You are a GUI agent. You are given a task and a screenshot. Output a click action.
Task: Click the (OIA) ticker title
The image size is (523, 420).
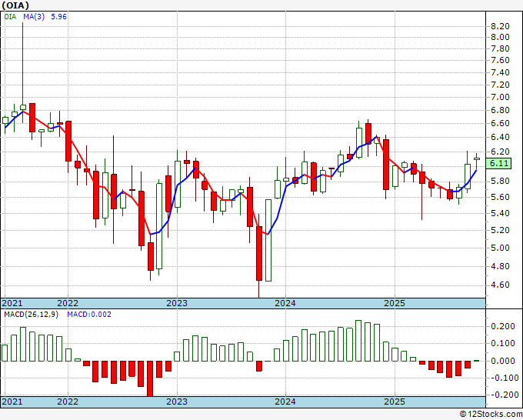(15, 5)
